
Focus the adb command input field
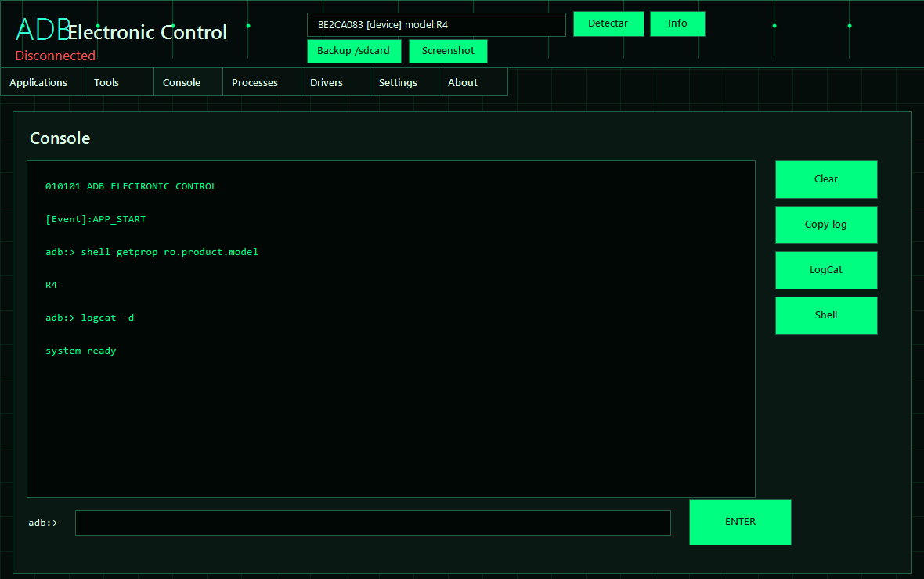(x=373, y=523)
